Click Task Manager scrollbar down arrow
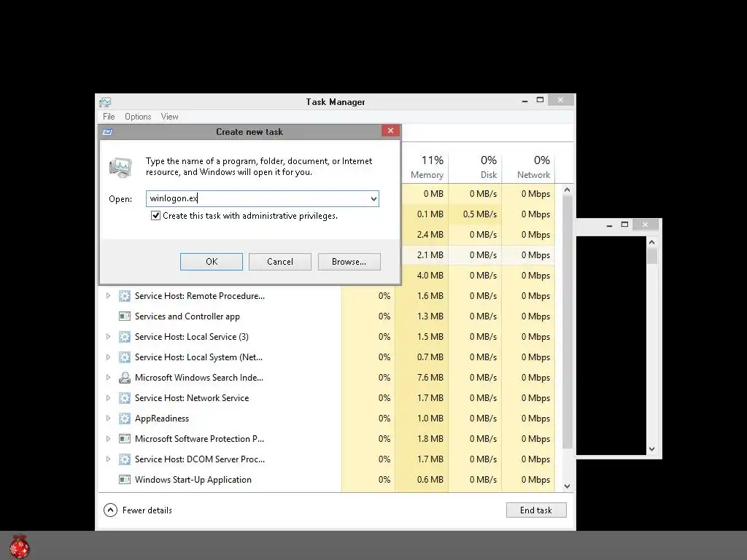Viewport: 747px width, 560px height. (x=567, y=486)
